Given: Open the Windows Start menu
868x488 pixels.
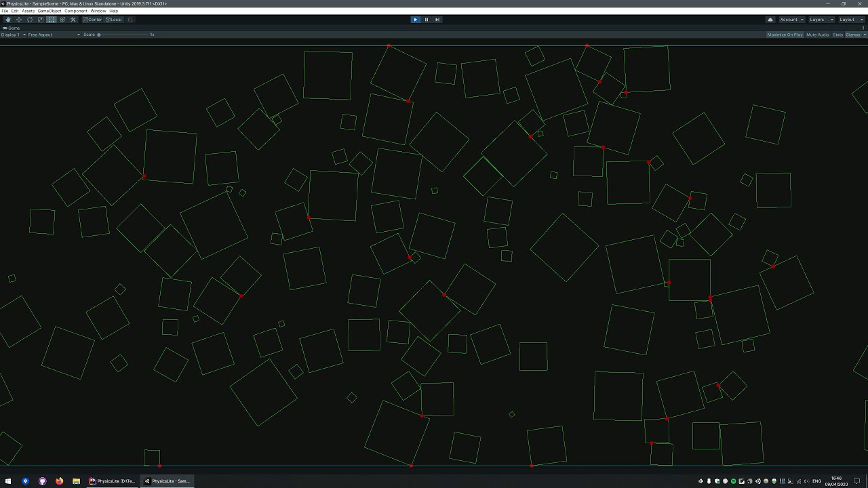Looking at the screenshot, I should click(x=8, y=481).
